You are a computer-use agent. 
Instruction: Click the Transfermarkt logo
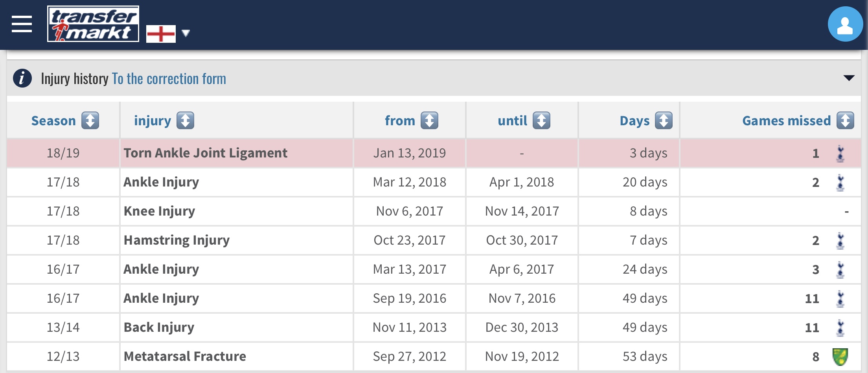coord(93,24)
